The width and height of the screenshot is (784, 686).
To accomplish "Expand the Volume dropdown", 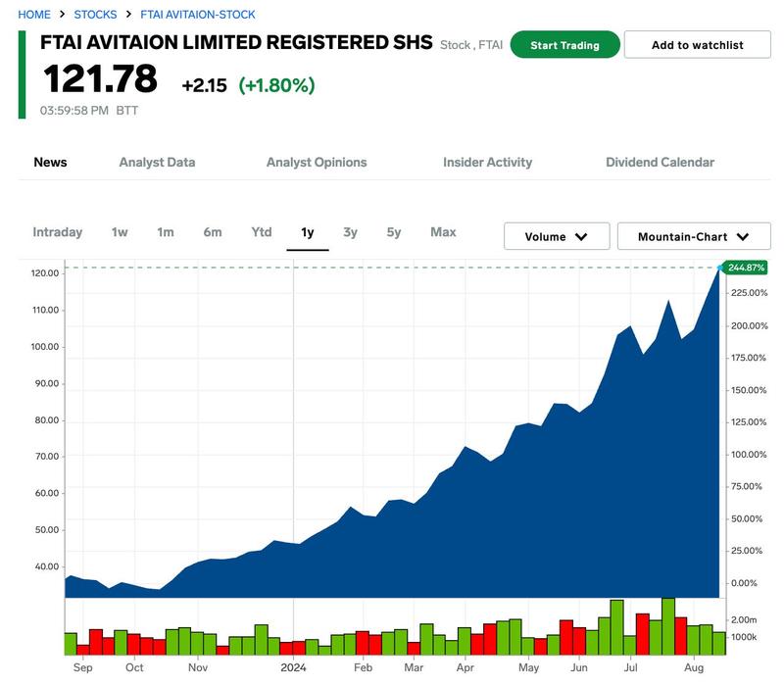I will (x=557, y=236).
